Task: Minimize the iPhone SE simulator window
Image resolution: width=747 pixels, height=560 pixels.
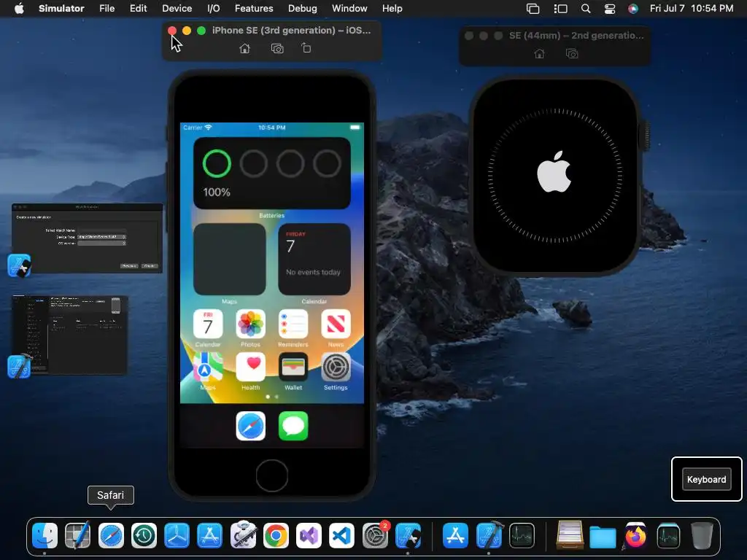Action: coord(187,31)
